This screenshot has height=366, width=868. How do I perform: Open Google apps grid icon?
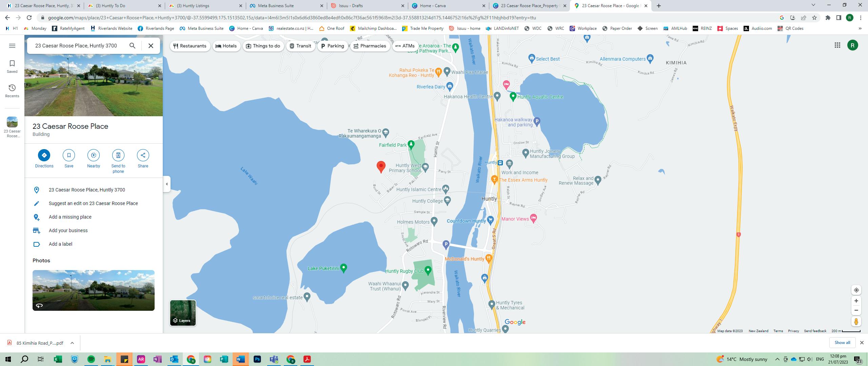[837, 45]
